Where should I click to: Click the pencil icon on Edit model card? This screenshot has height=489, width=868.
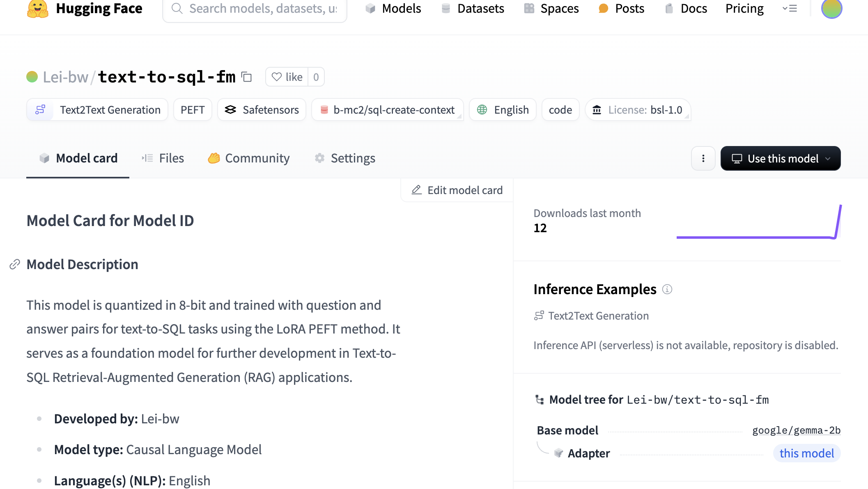pos(417,190)
